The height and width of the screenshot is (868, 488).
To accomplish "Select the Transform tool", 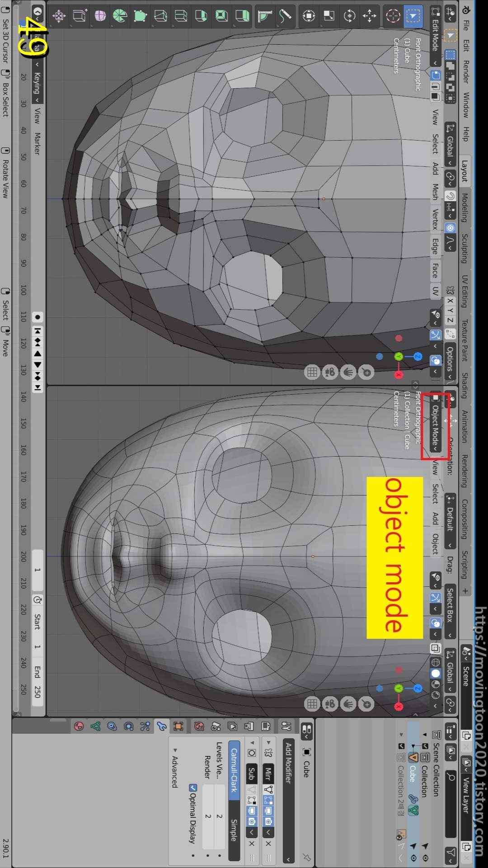I will [x=309, y=16].
